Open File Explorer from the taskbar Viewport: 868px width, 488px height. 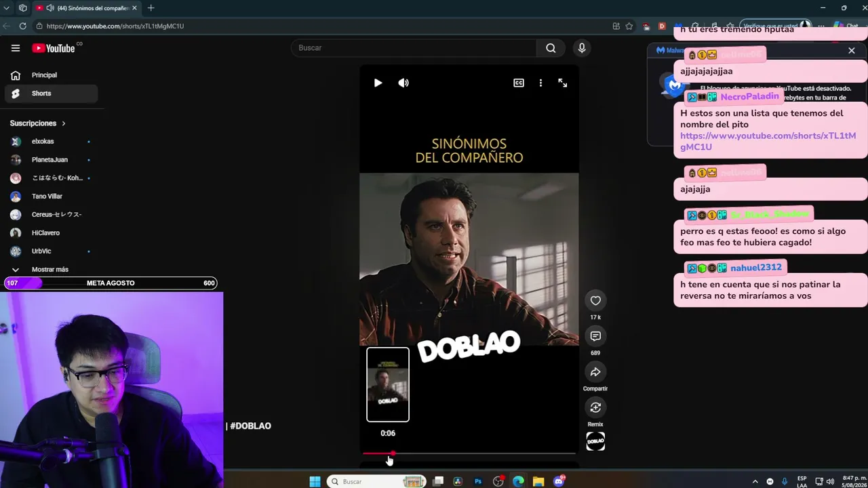pyautogui.click(x=538, y=481)
